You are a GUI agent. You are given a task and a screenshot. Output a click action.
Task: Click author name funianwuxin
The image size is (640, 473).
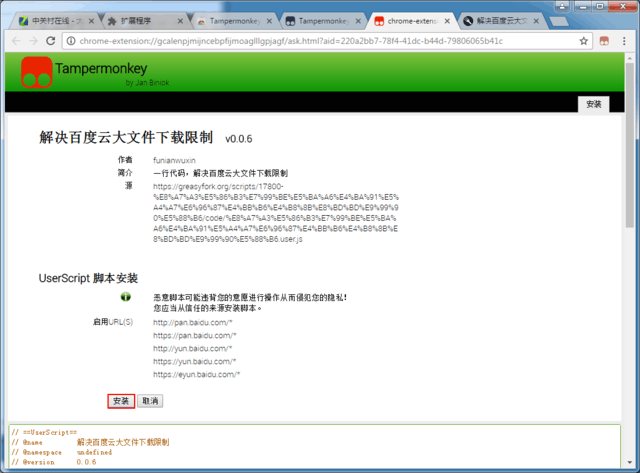tap(174, 160)
